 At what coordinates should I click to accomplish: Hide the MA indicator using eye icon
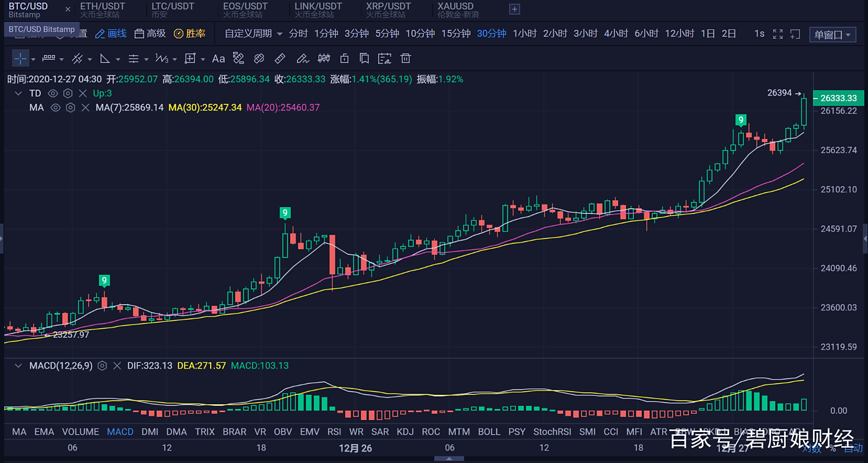pos(56,107)
